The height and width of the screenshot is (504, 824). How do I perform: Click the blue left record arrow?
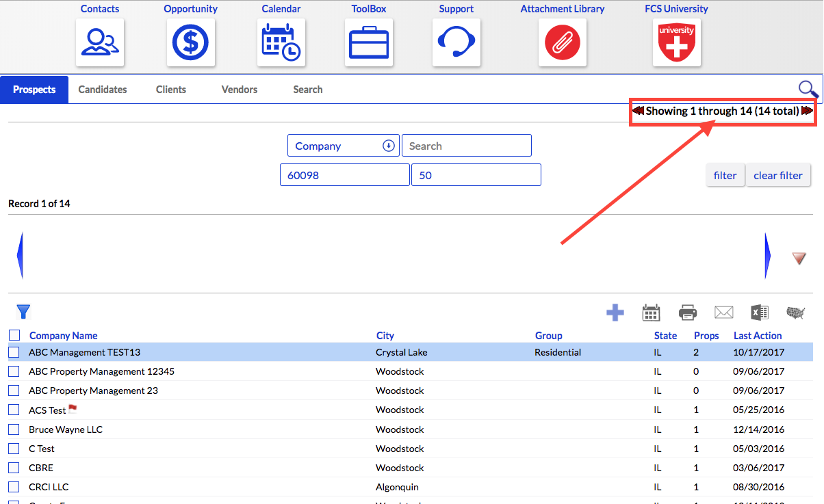[x=20, y=256]
